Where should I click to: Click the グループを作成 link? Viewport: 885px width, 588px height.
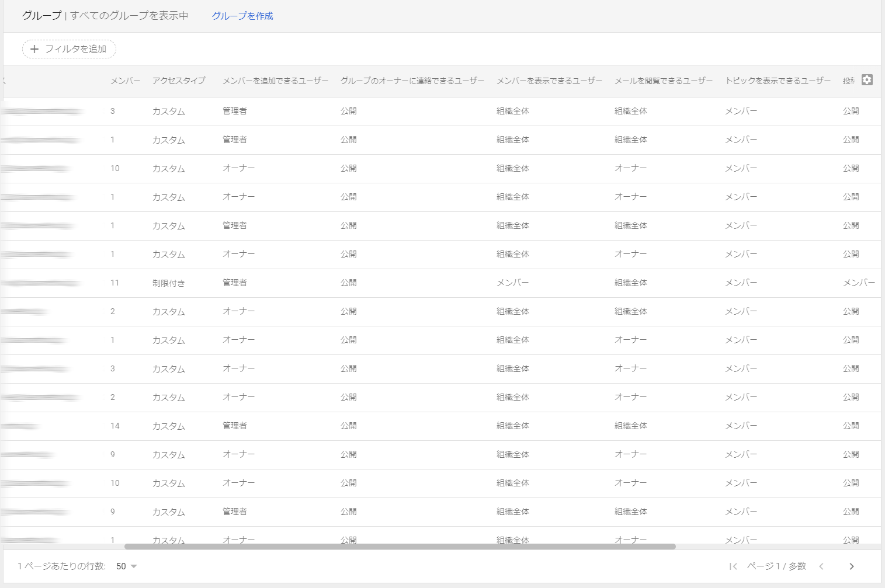[x=242, y=16]
